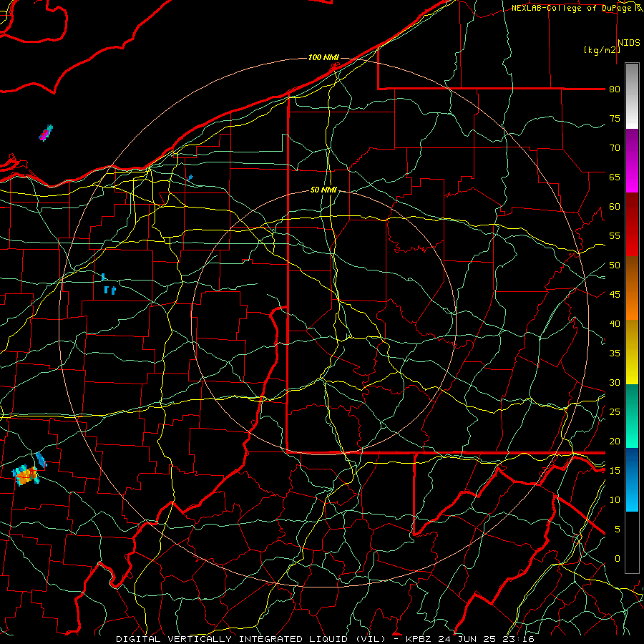Click the 55 value on the color scale

coord(615,235)
